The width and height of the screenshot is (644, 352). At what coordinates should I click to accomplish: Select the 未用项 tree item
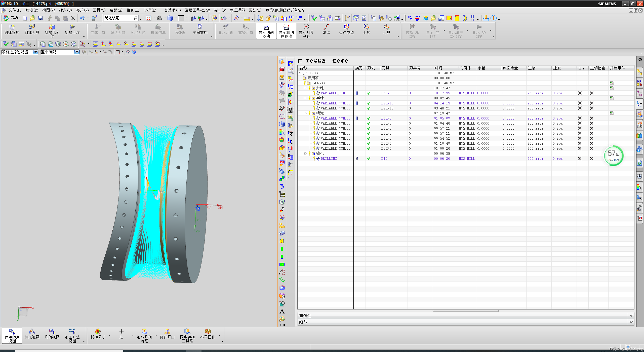click(x=313, y=78)
